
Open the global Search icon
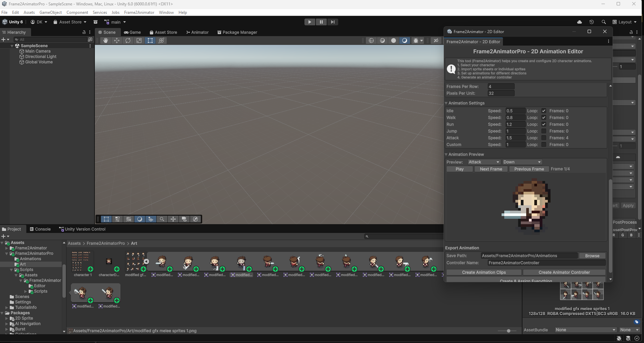[x=603, y=22]
